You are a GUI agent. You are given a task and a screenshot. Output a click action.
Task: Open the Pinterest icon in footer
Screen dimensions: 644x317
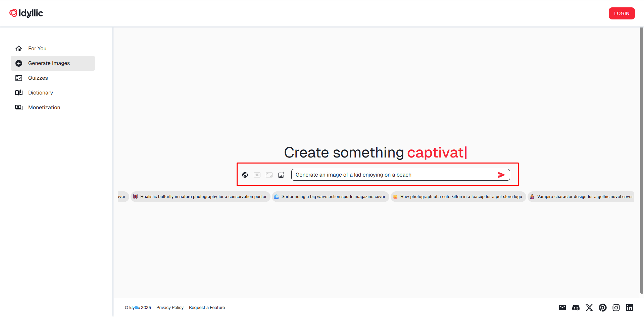click(x=603, y=308)
